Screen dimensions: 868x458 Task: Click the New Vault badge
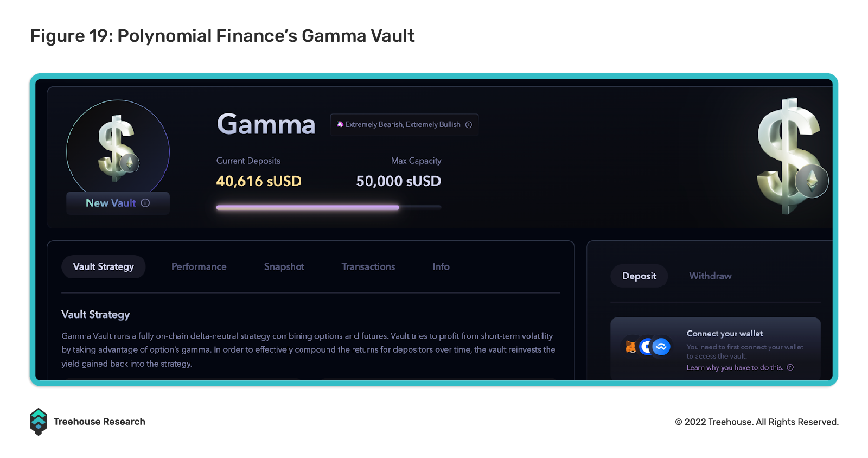click(118, 203)
